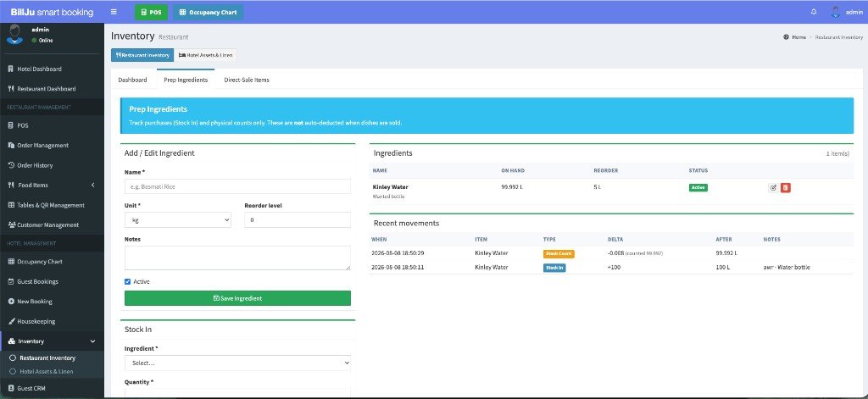Select the Restaurant Inventory pill tab
The height and width of the screenshot is (399, 868).
pos(142,55)
